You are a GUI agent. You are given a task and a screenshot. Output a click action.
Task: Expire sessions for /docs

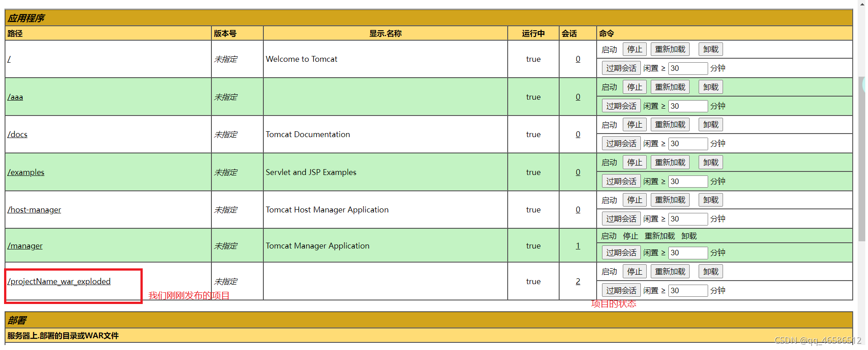tap(621, 143)
